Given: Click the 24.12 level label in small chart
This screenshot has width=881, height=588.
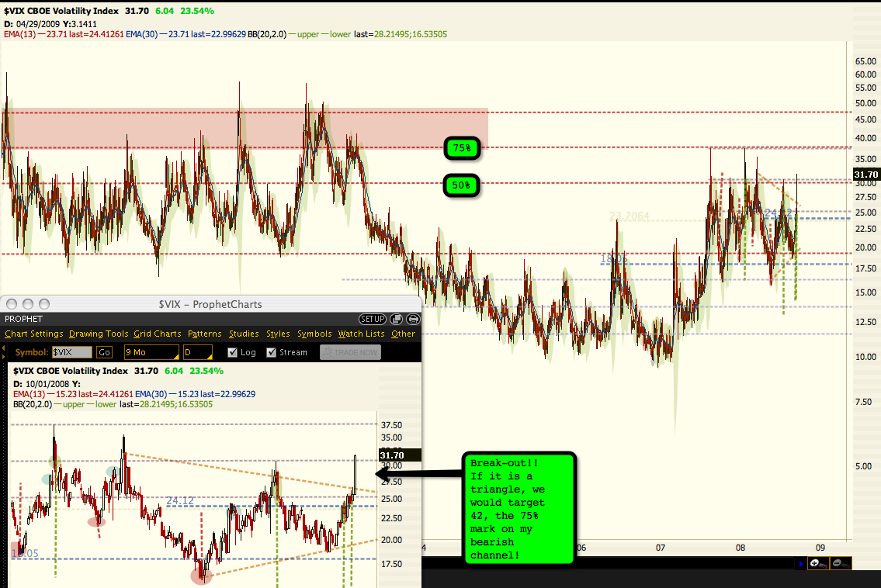Looking at the screenshot, I should click(180, 500).
